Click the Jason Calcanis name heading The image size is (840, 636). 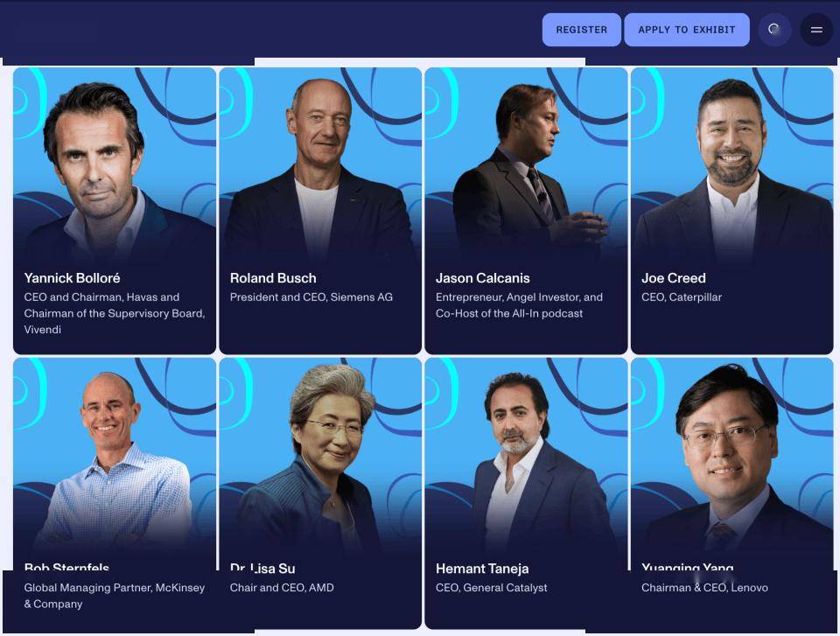tap(483, 278)
